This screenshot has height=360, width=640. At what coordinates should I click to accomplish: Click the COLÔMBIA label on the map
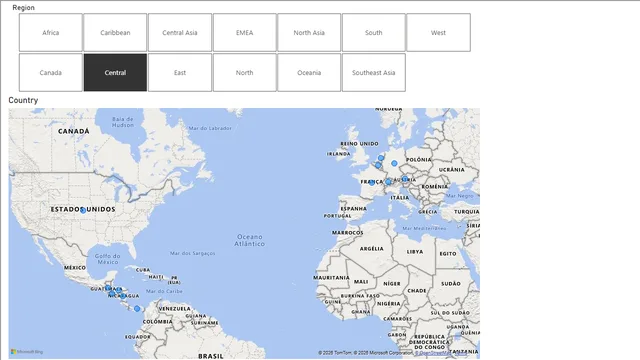pos(158,322)
